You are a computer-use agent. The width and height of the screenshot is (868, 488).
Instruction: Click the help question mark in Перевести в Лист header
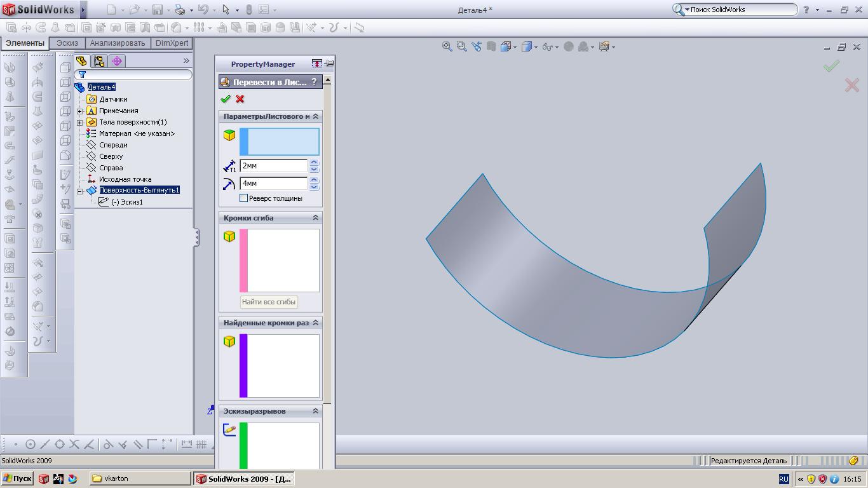[x=314, y=82]
